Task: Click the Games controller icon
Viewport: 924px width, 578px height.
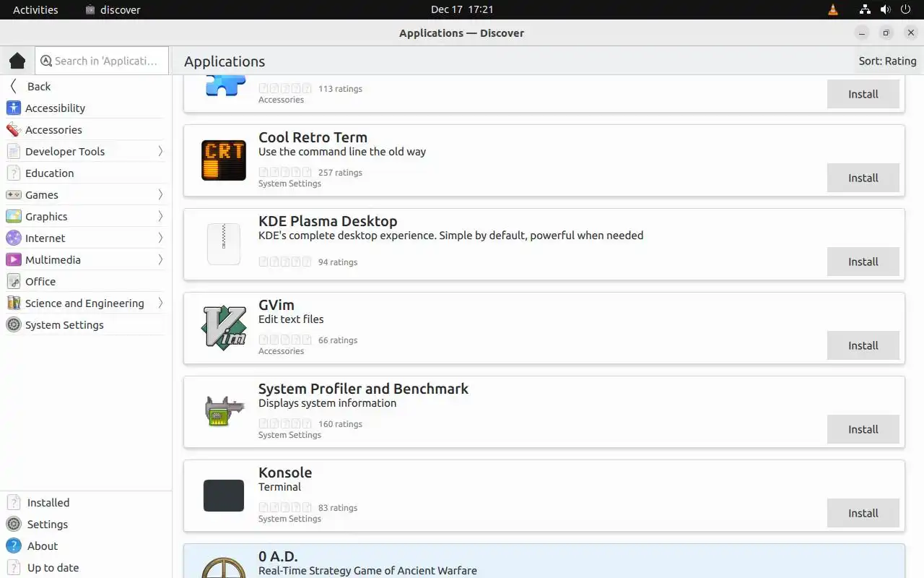Action: click(13, 194)
